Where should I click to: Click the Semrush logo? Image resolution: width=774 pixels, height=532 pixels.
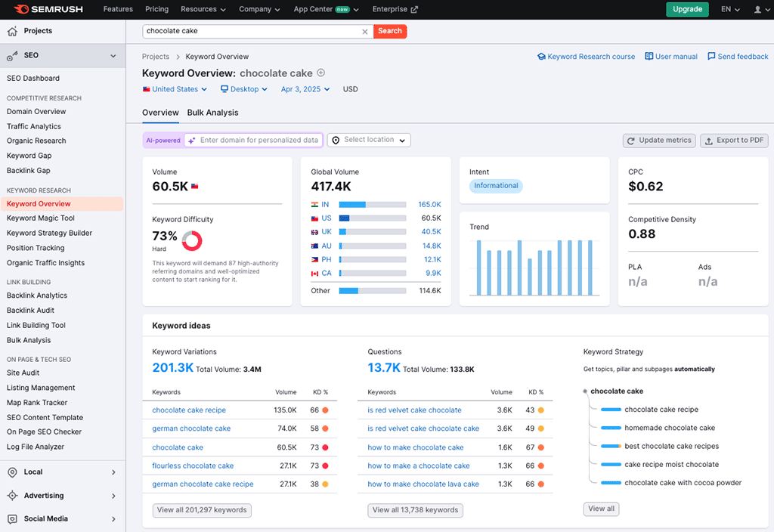48,9
